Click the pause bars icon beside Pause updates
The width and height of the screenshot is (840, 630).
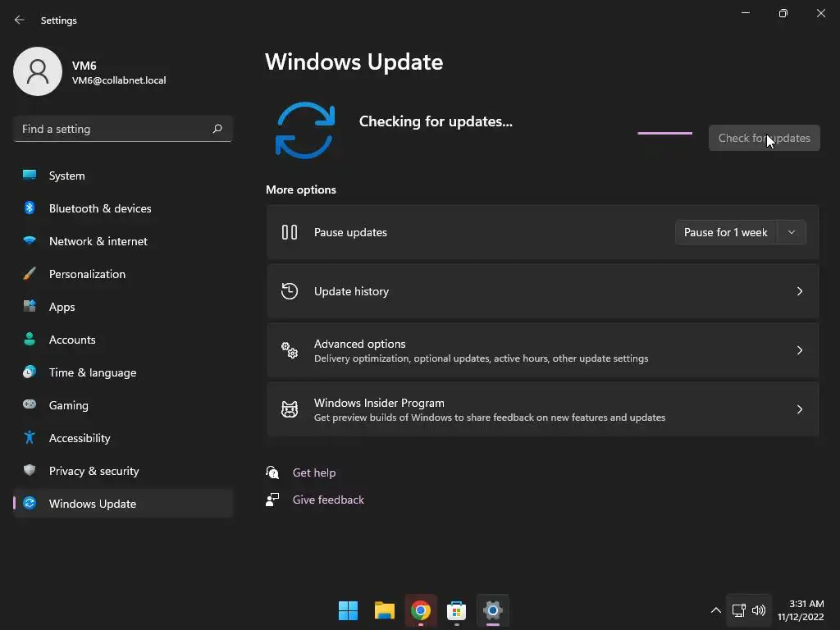(290, 232)
